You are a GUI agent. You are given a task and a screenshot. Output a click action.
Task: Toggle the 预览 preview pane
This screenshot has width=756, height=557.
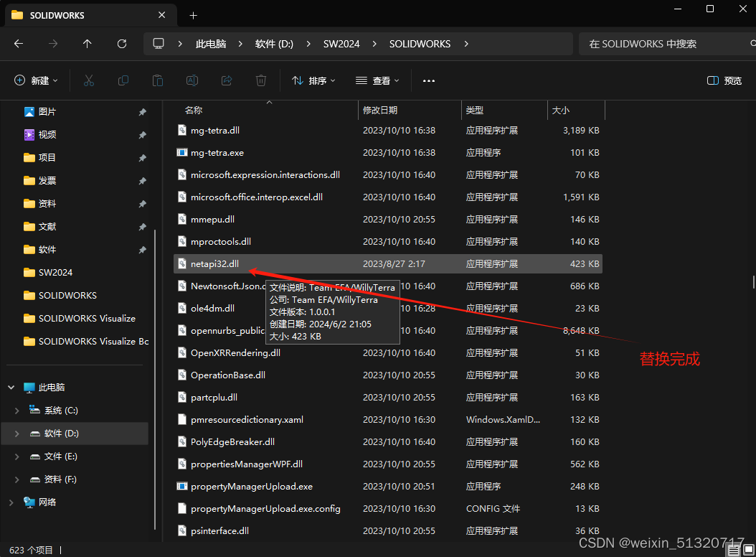tap(724, 80)
